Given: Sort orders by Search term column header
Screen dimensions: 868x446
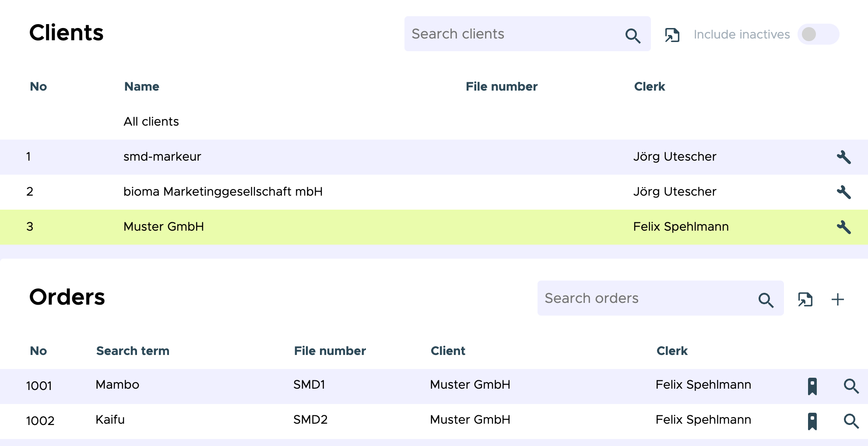Looking at the screenshot, I should click(x=133, y=351).
